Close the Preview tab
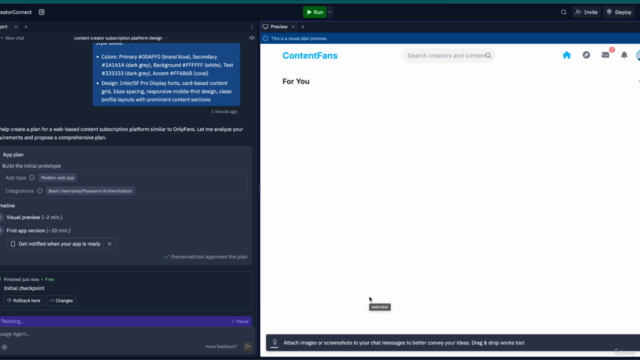Image resolution: width=640 pixels, height=360 pixels. (x=293, y=27)
